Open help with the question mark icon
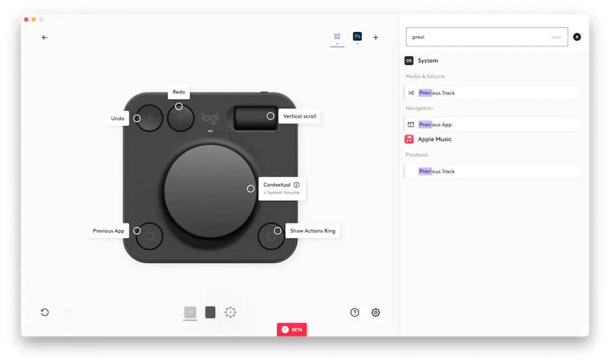This screenshot has height=364, width=610. tap(355, 312)
